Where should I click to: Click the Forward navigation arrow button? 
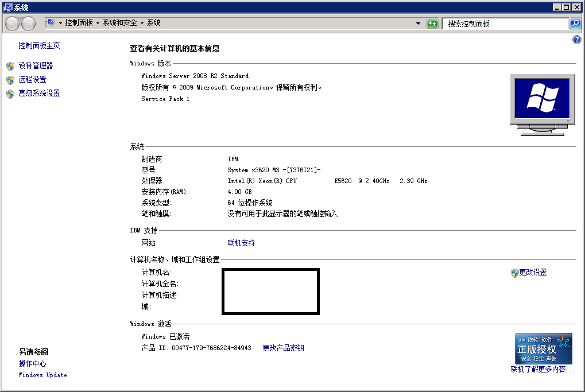coord(28,24)
